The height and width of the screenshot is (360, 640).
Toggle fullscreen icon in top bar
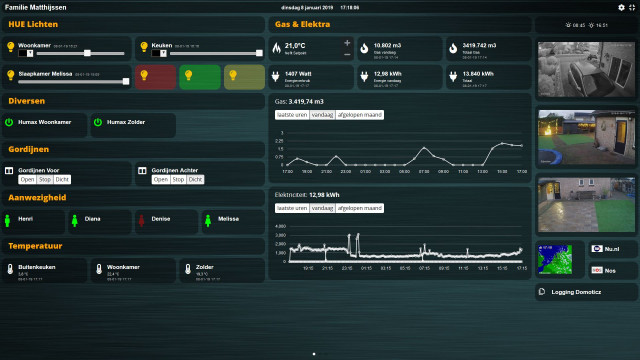632,7
